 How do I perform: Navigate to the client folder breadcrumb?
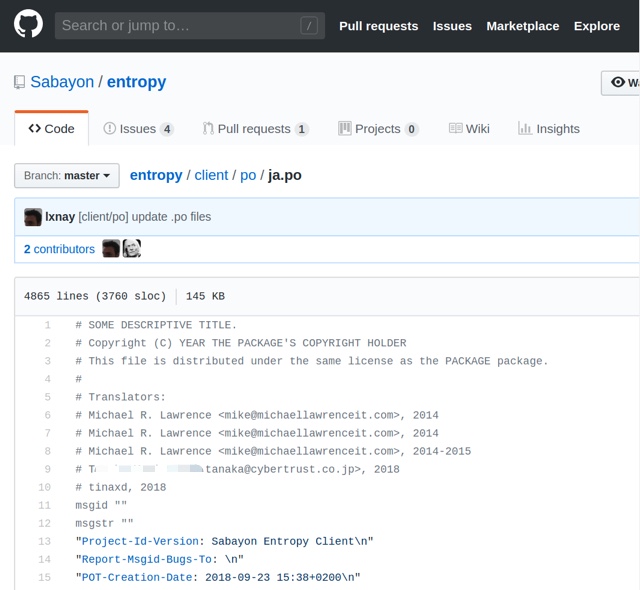(211, 175)
